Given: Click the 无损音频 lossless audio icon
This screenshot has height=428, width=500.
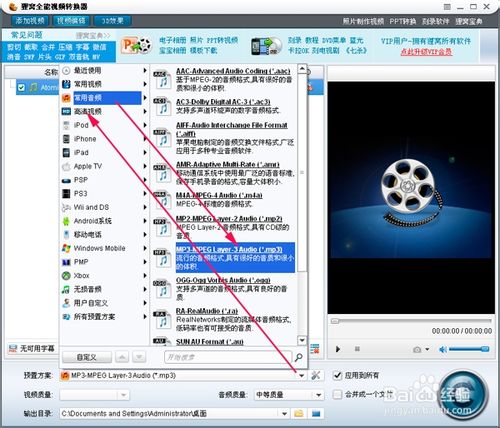Looking at the screenshot, I should coord(66,289).
